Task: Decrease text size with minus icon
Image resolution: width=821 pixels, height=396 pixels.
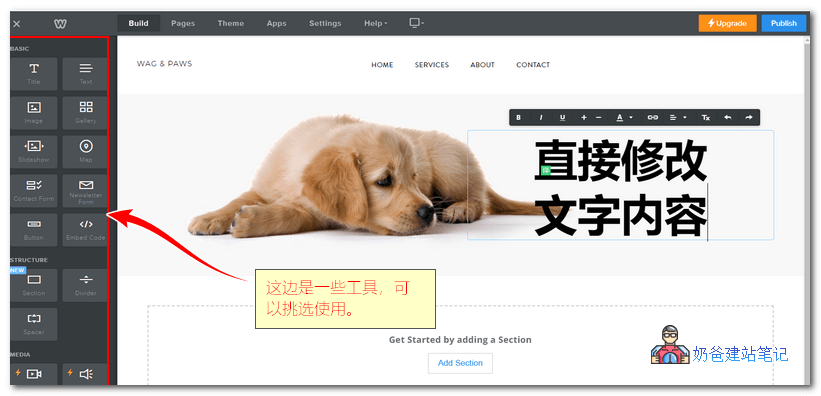Action: (599, 117)
